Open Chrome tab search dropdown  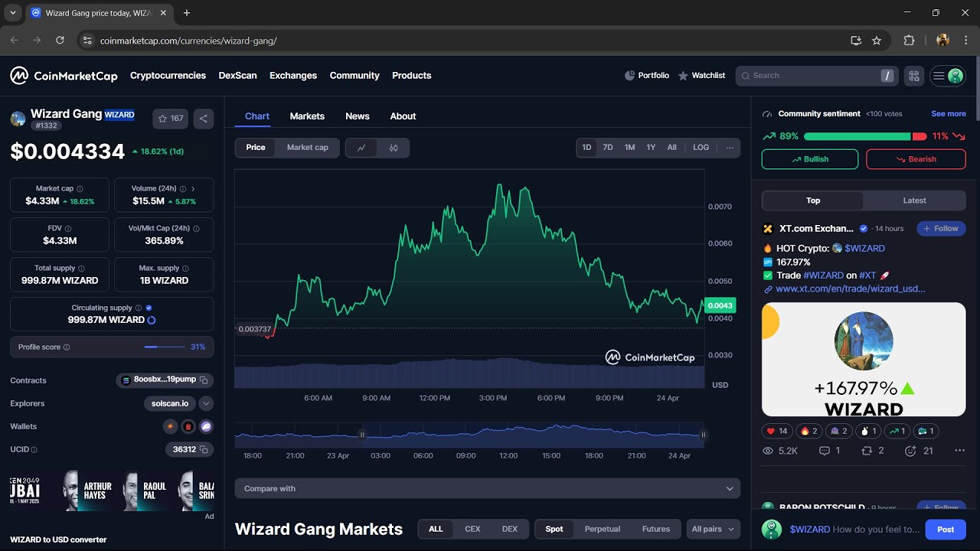[12, 13]
